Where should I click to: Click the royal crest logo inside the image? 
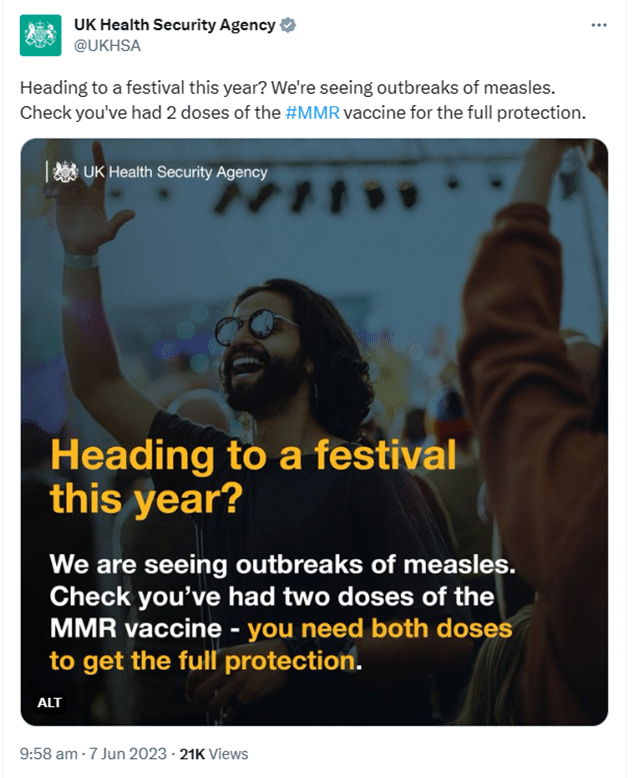(x=65, y=172)
